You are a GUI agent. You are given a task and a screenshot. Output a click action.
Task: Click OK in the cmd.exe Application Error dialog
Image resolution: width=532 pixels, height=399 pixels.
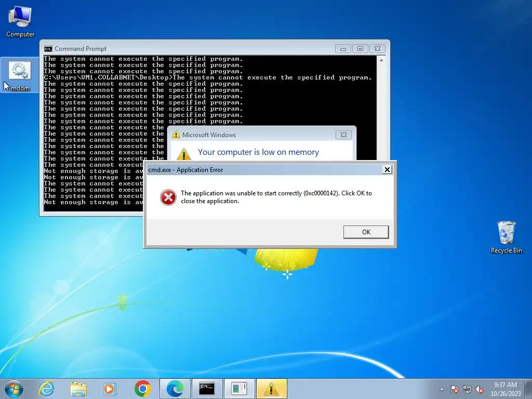click(x=366, y=232)
